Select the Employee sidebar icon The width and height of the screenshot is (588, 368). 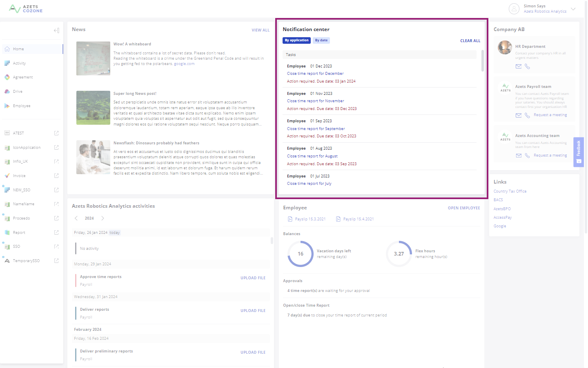click(x=7, y=105)
